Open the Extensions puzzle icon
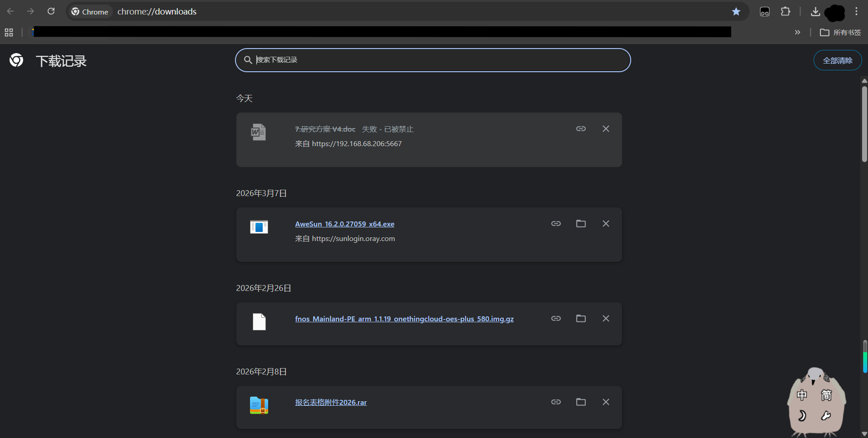 click(x=785, y=12)
